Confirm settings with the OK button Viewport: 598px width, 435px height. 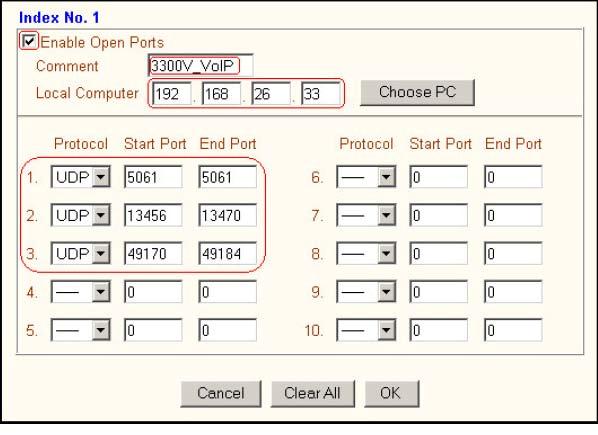pos(392,393)
